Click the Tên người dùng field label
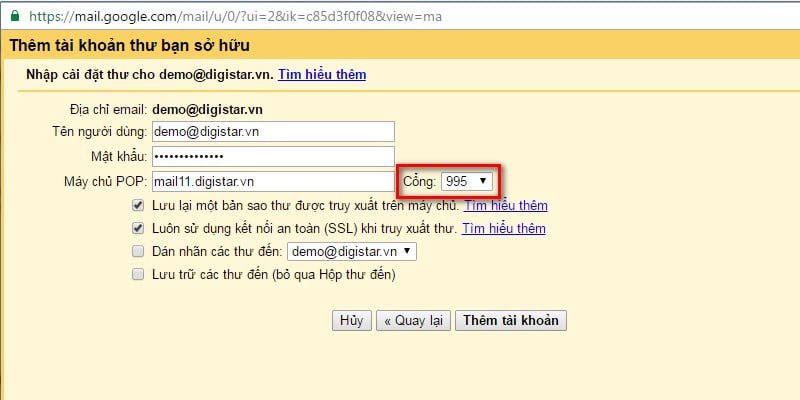 99,132
